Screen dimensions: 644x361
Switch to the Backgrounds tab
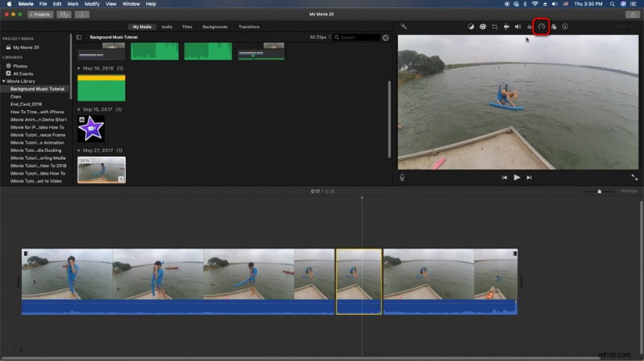[x=215, y=27]
